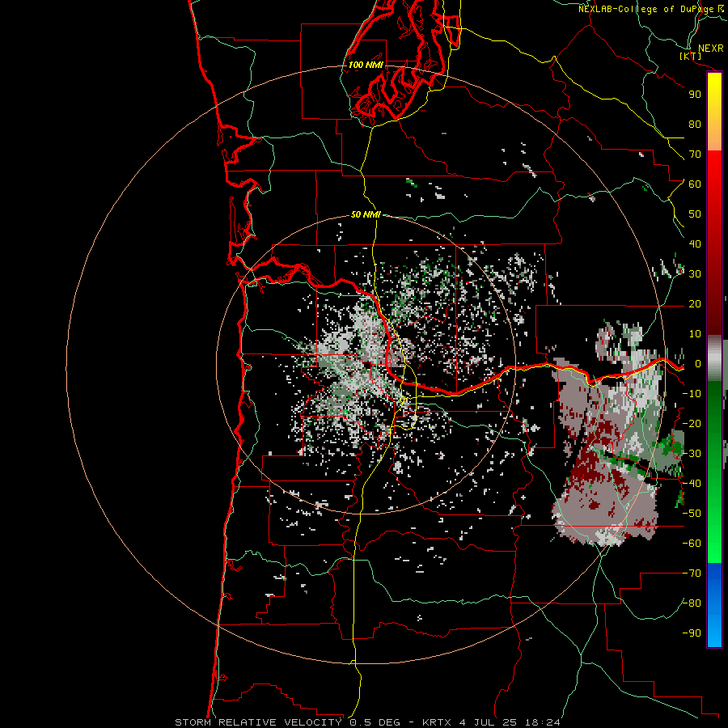The width and height of the screenshot is (728, 728).
Task: Click the NEXR label above the color scale
Action: click(x=710, y=49)
